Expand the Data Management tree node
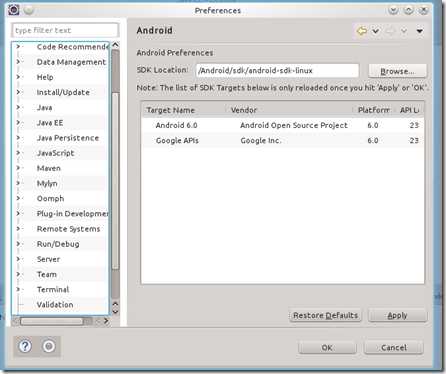Screen dimensions: 446x374 pos(18,62)
